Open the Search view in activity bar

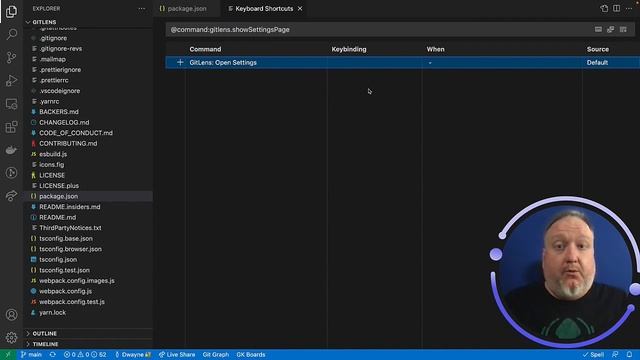[x=11, y=34]
